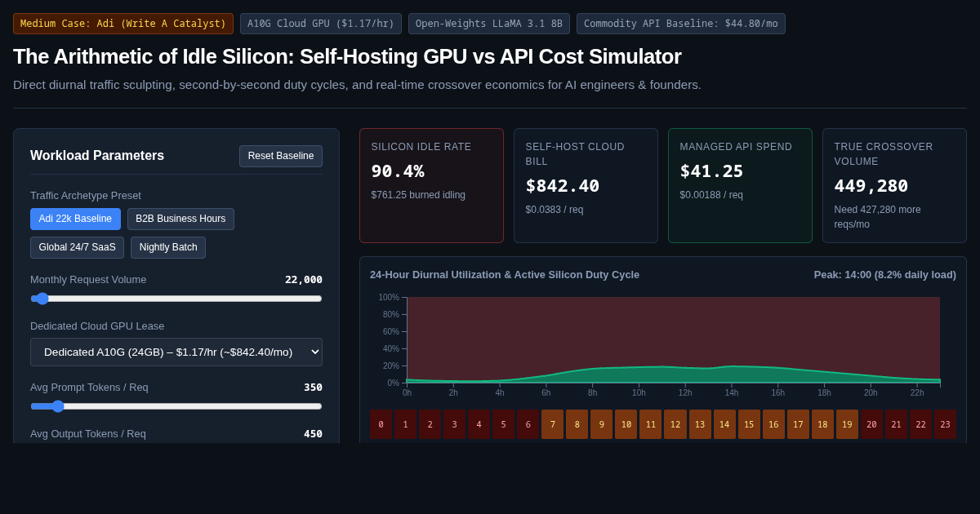Click the 350 prompt tokens value
The height and width of the screenshot is (514, 980).
[x=313, y=388]
